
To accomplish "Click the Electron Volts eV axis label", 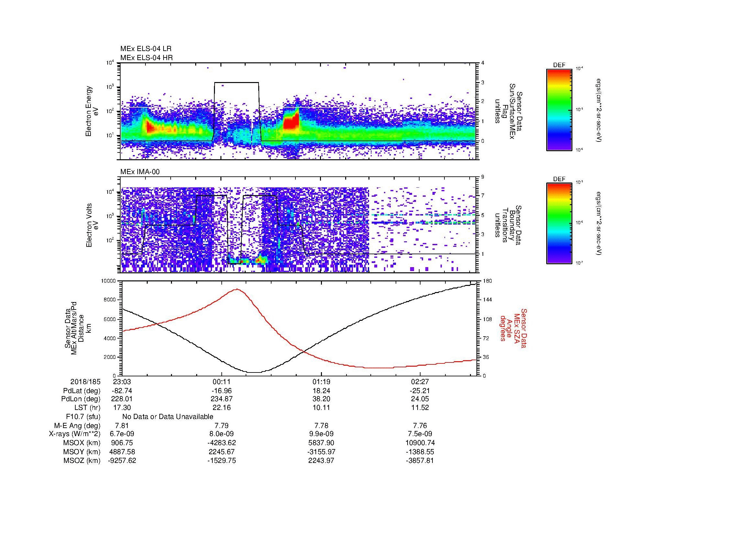I will point(92,225).
